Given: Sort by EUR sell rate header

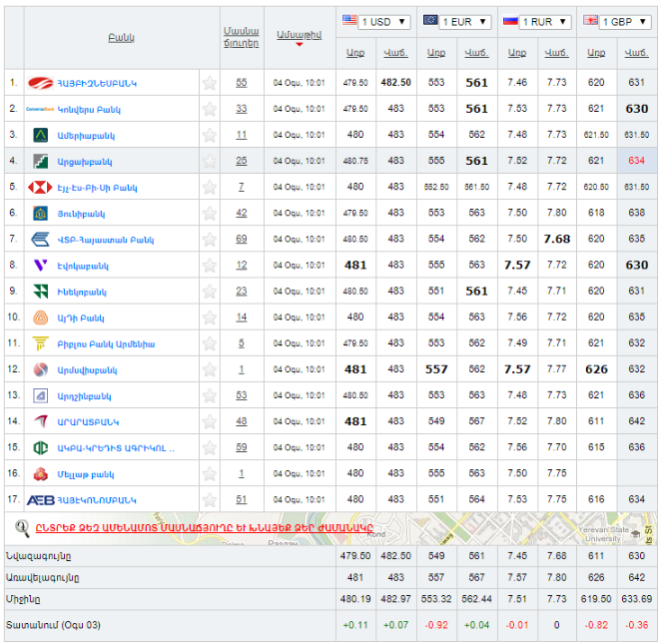Looking at the screenshot, I should coord(476,53).
